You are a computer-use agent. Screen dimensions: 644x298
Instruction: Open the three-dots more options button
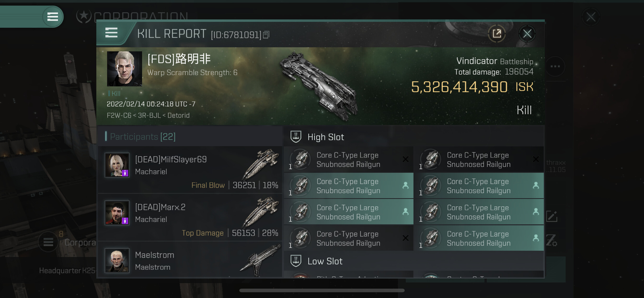(555, 66)
